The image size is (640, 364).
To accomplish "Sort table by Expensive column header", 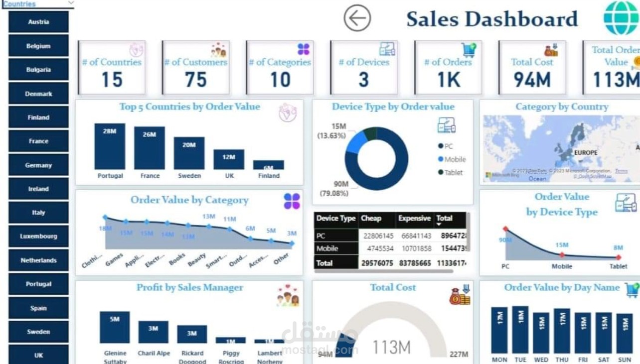I will (x=414, y=218).
